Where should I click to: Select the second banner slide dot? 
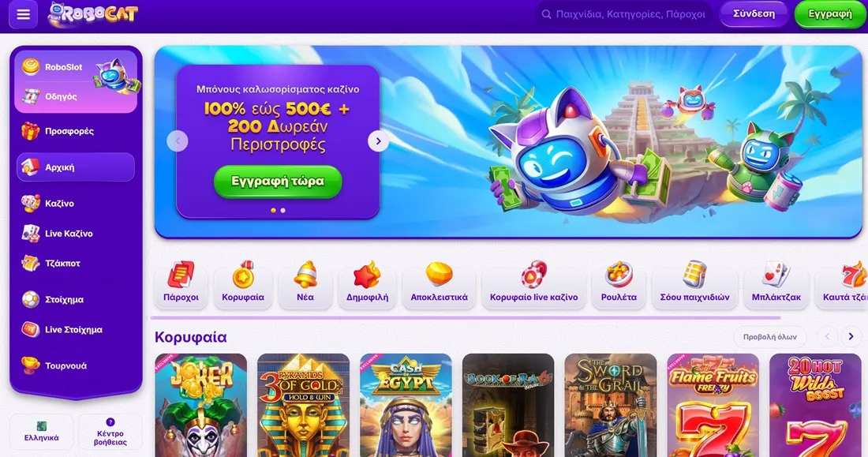click(x=282, y=211)
